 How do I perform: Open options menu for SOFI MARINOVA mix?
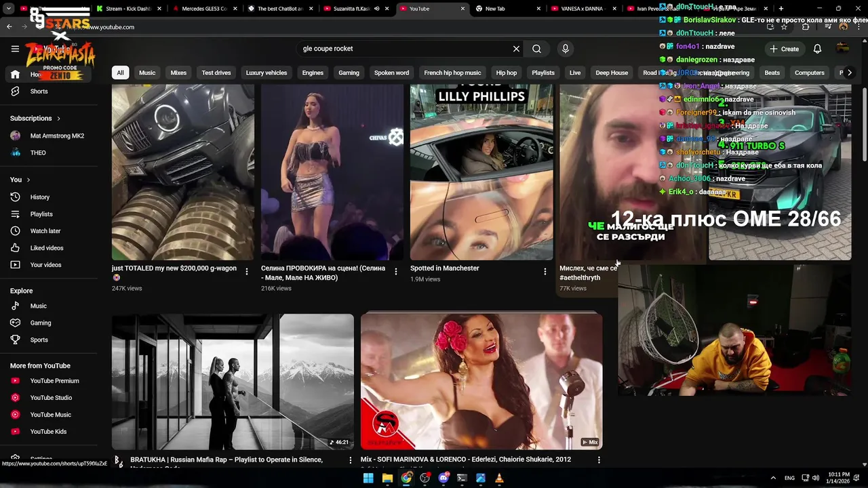click(x=599, y=460)
